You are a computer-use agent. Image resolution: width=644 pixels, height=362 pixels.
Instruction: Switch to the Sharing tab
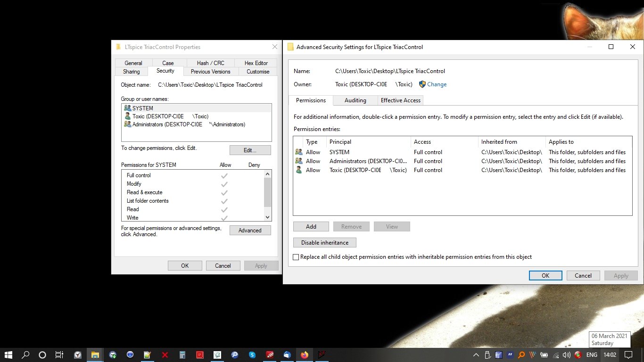(132, 72)
